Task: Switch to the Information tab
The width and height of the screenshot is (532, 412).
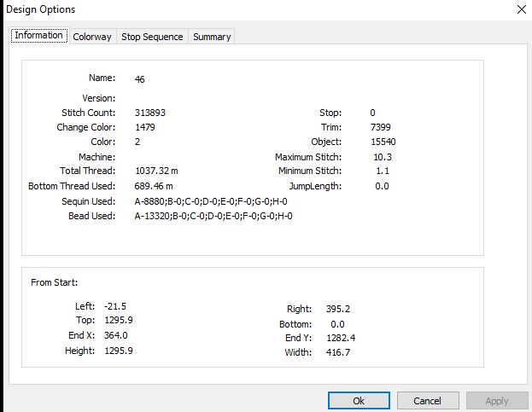Action: coord(39,36)
